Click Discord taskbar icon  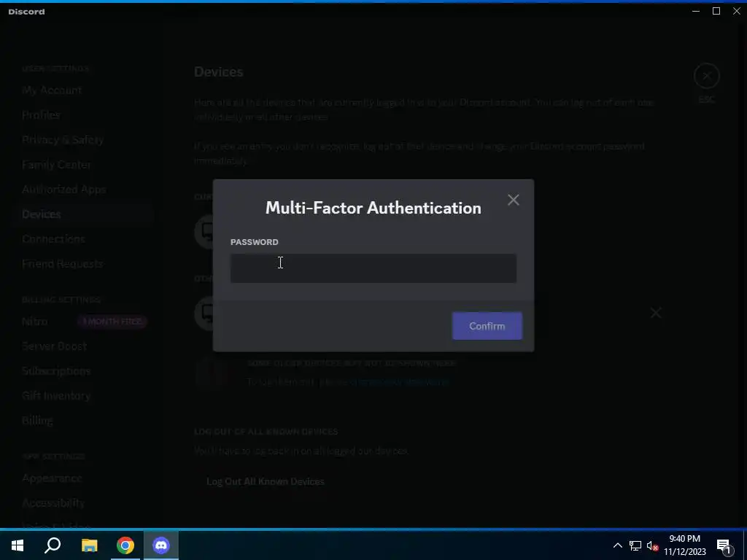pos(161,545)
